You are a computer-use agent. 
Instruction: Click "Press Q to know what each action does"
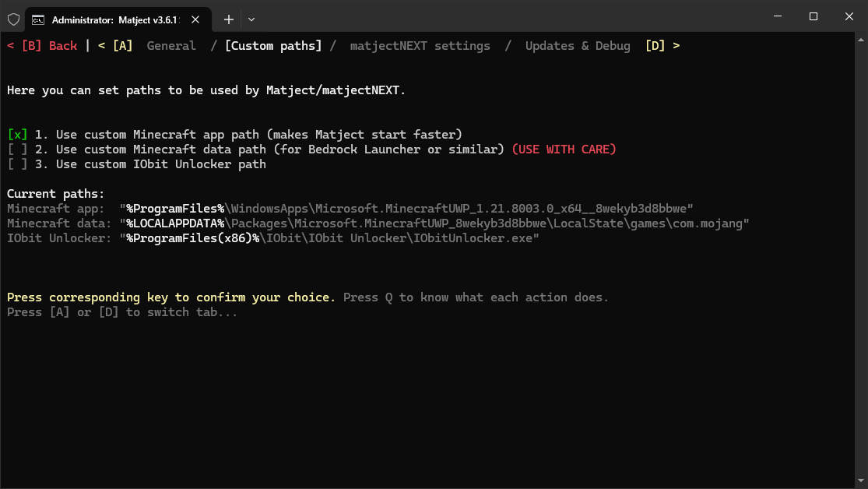[x=476, y=297]
